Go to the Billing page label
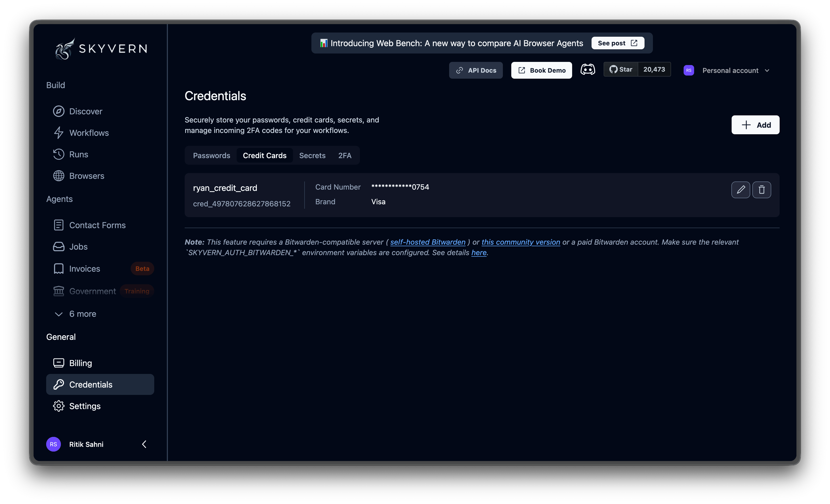The height and width of the screenshot is (504, 830). pos(81,363)
